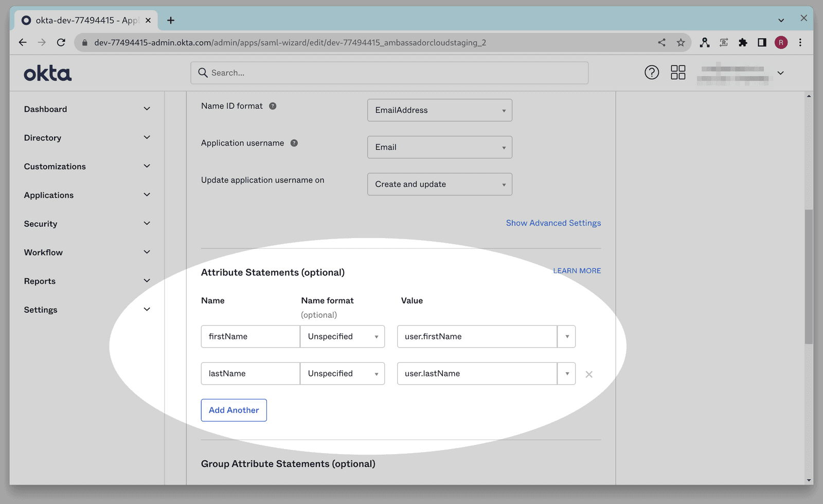Click the Okta search field
Viewport: 823px width, 504px height.
389,73
